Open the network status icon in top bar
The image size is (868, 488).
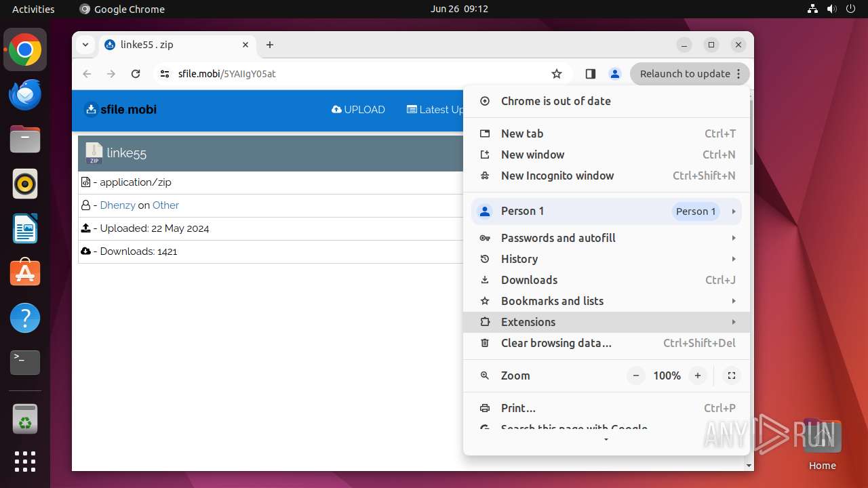pos(813,9)
